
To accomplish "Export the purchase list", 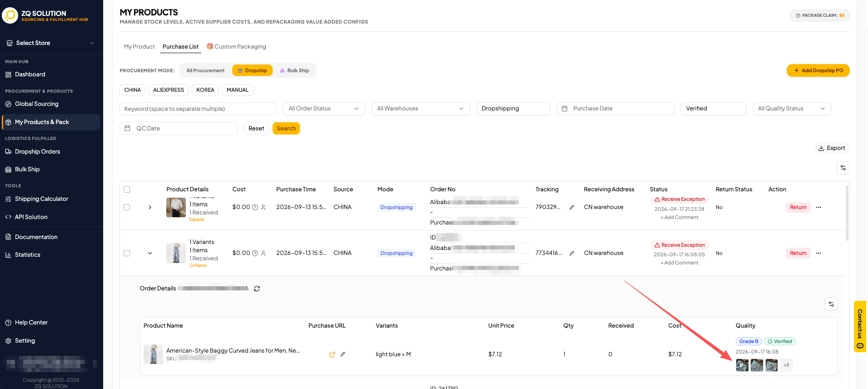I will (x=832, y=148).
